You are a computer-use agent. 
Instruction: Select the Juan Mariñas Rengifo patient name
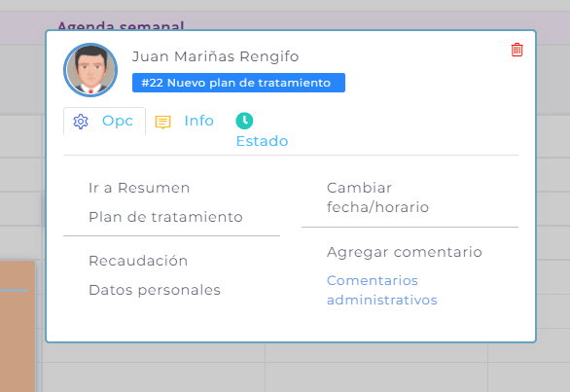coord(215,56)
